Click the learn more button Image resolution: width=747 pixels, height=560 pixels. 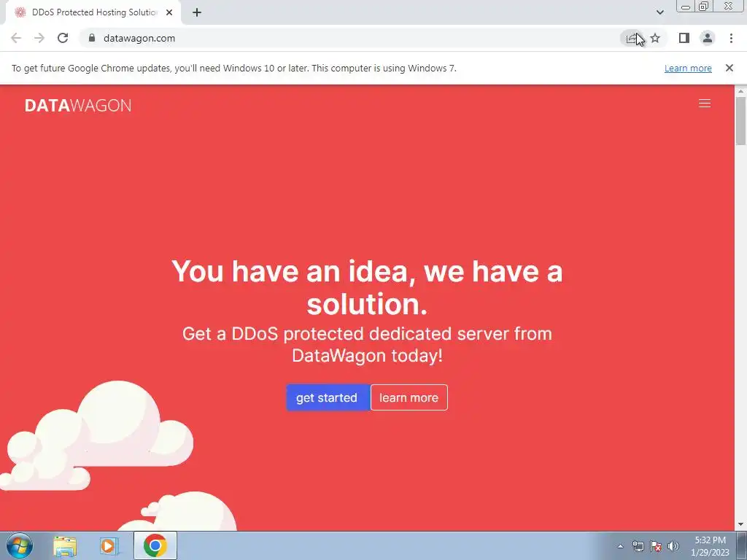(409, 397)
